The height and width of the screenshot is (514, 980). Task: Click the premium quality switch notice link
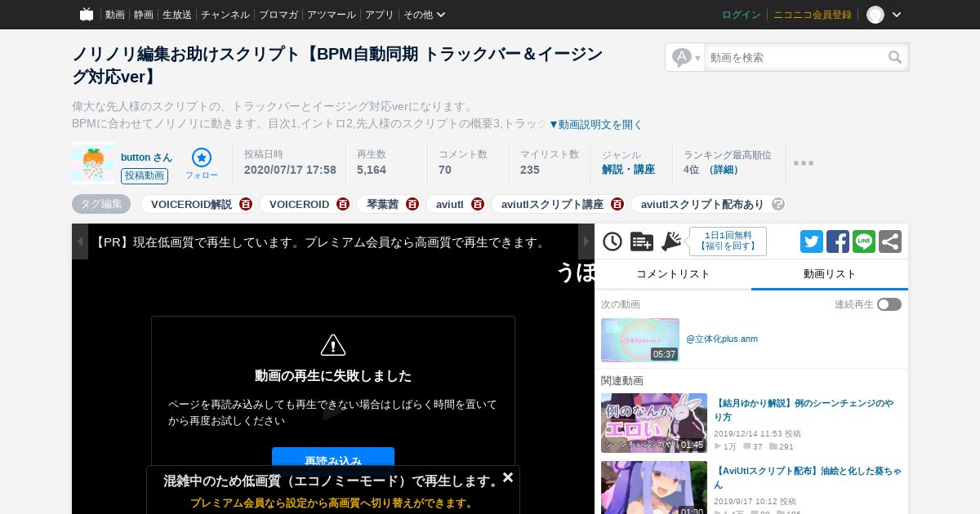332,503
